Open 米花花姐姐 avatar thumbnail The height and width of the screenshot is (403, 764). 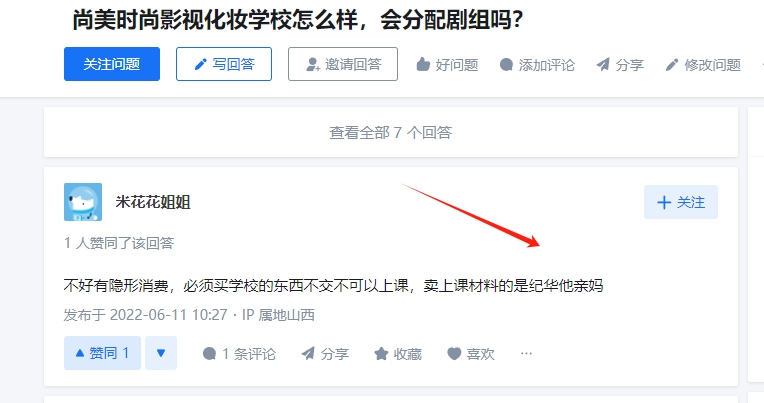coord(83,202)
